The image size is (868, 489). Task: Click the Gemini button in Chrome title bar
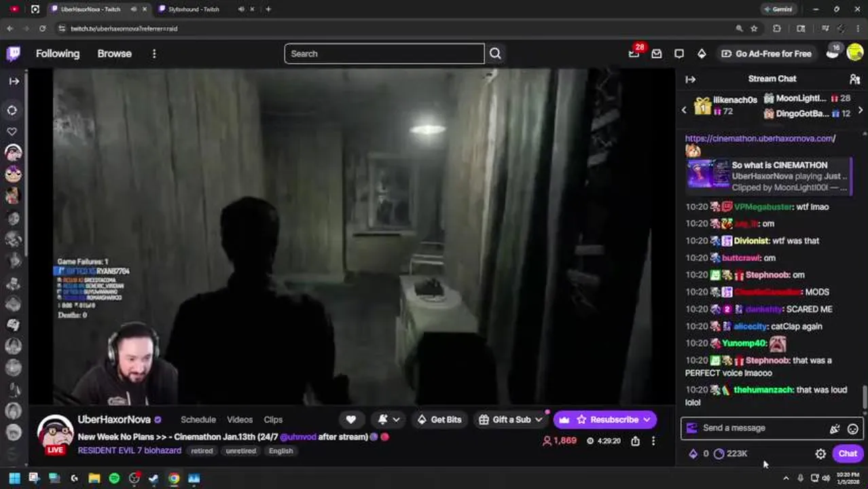(x=778, y=9)
